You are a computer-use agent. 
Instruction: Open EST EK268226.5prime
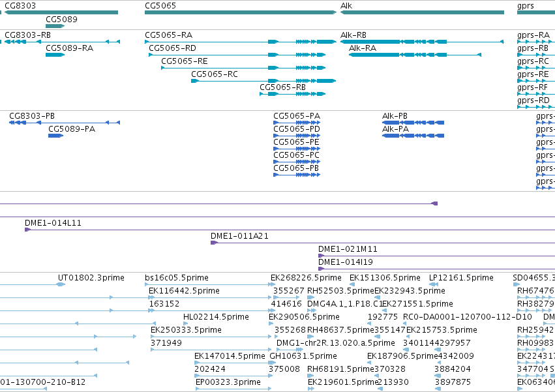click(306, 278)
